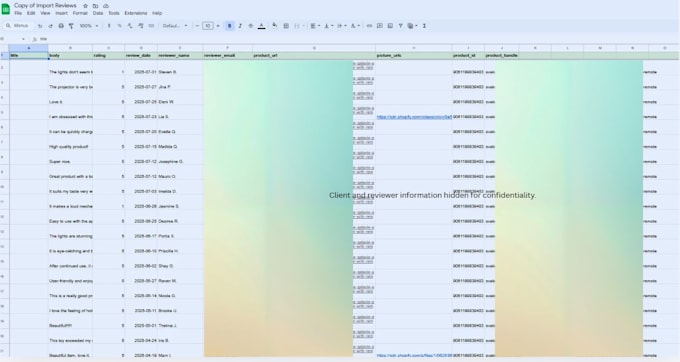Click the font size field showing 10
Viewport: 680px width, 362px height.
(208, 26)
